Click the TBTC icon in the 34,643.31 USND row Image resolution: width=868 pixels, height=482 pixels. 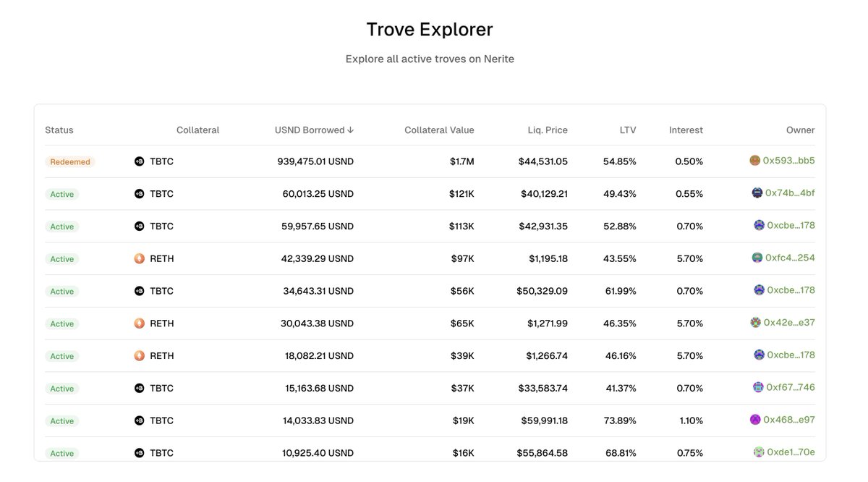[x=140, y=291]
